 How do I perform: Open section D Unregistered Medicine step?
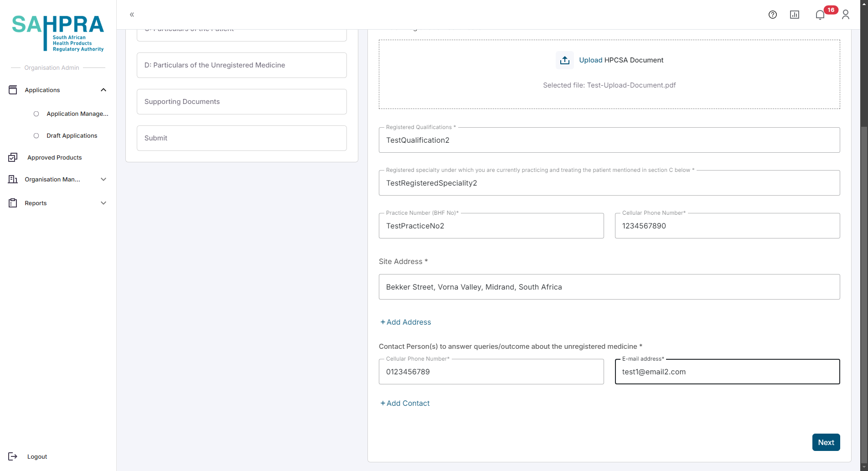[x=242, y=65]
